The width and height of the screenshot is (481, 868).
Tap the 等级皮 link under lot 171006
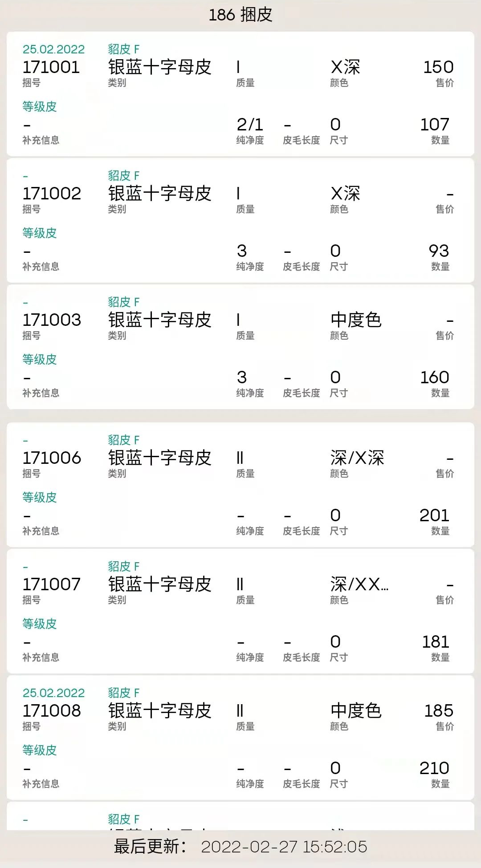[x=40, y=497]
